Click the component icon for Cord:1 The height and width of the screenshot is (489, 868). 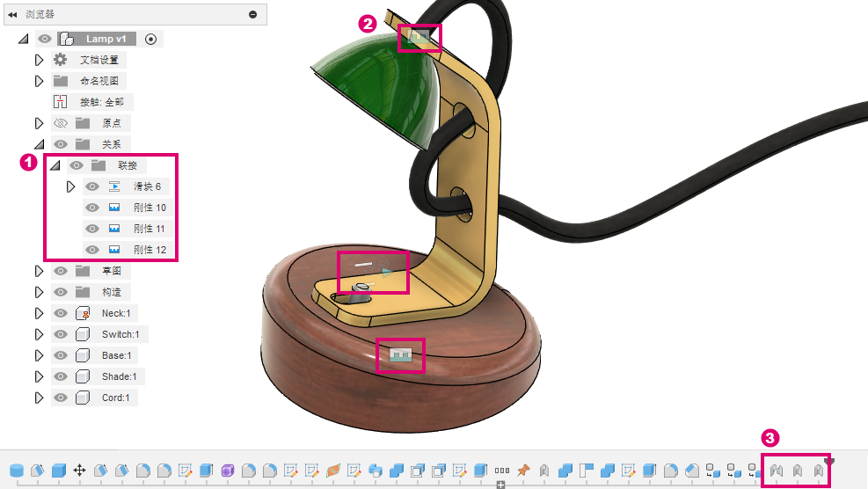tap(83, 398)
